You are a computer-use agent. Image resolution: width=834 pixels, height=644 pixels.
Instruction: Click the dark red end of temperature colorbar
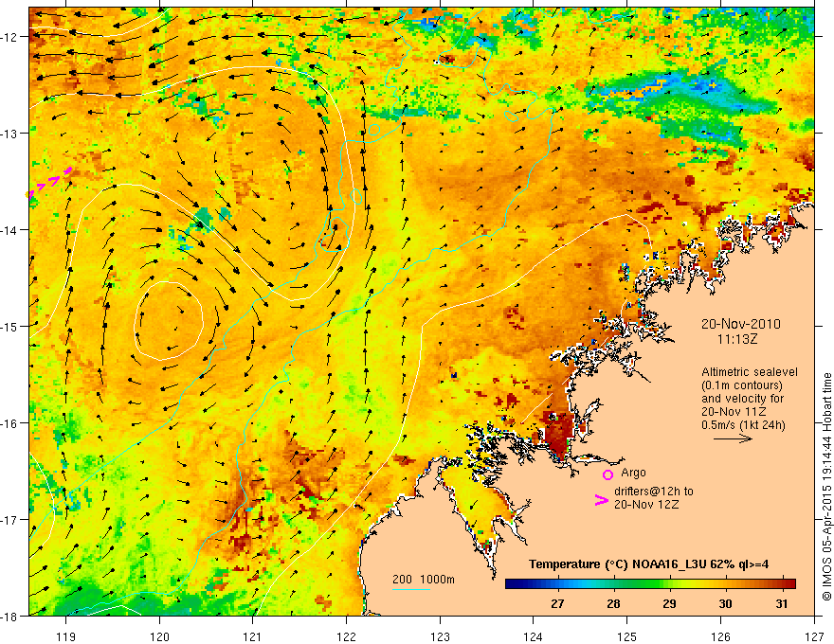click(789, 584)
